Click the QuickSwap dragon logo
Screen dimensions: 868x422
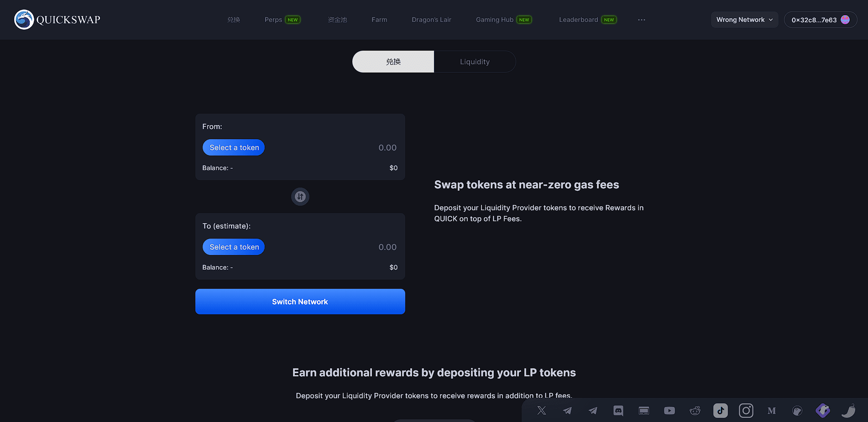(24, 20)
